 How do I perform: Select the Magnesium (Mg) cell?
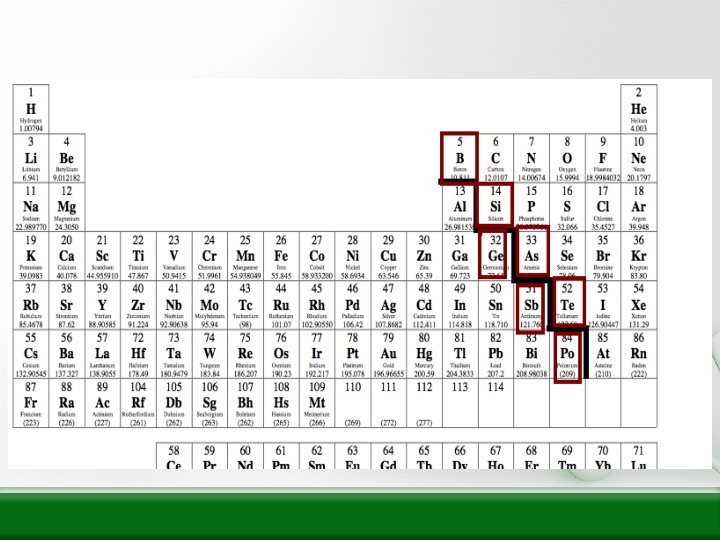coord(67,207)
